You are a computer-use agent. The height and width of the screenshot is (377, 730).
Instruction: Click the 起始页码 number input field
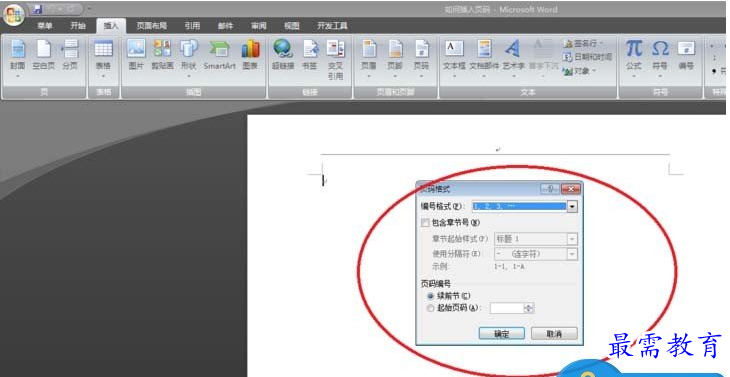pyautogui.click(x=507, y=308)
